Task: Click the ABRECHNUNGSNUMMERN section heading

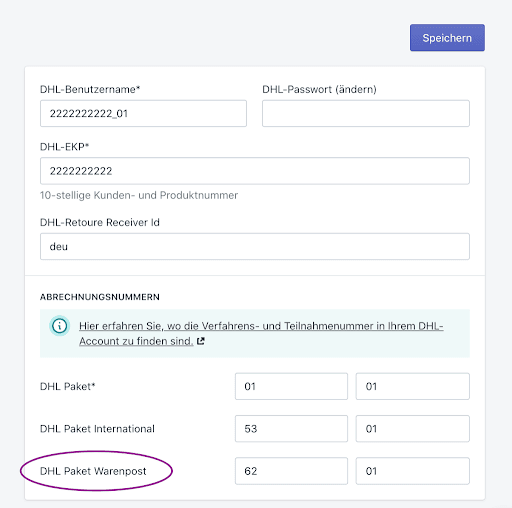Action: coord(100,297)
